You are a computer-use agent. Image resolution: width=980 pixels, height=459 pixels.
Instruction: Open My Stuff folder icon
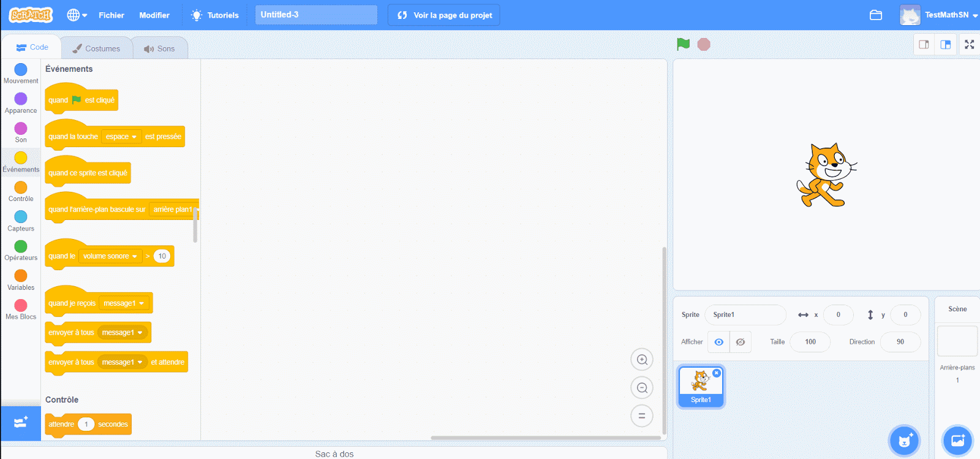click(x=876, y=15)
